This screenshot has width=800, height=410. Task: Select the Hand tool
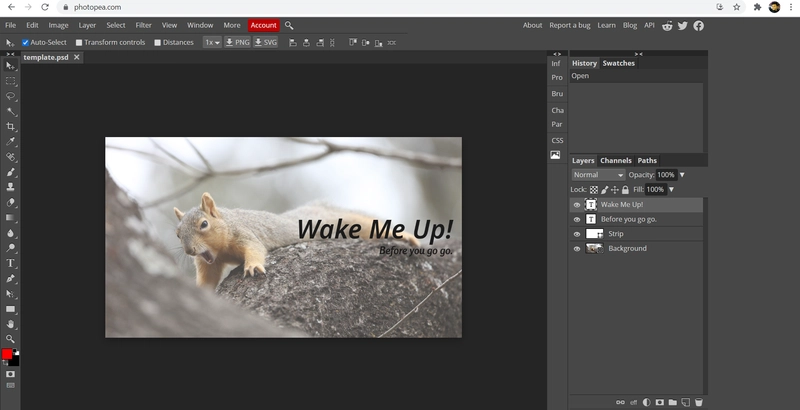11,324
